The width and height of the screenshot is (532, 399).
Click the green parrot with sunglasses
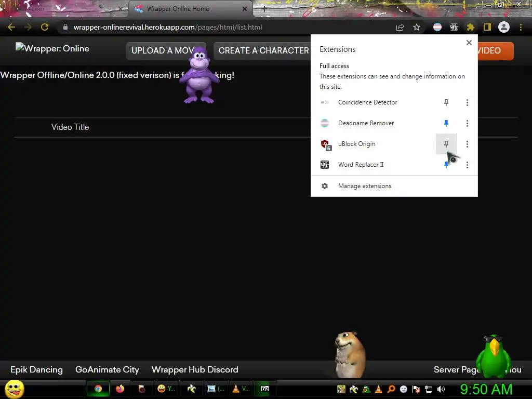coord(494,356)
